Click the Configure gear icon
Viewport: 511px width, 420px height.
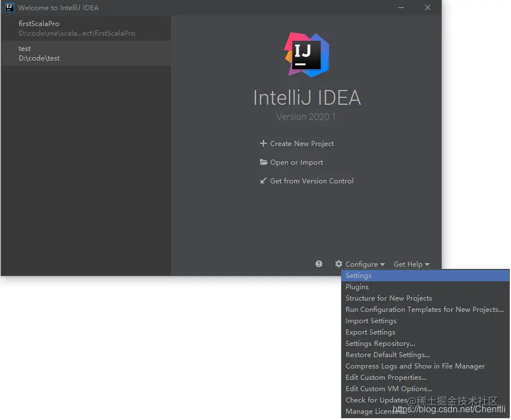pyautogui.click(x=339, y=264)
